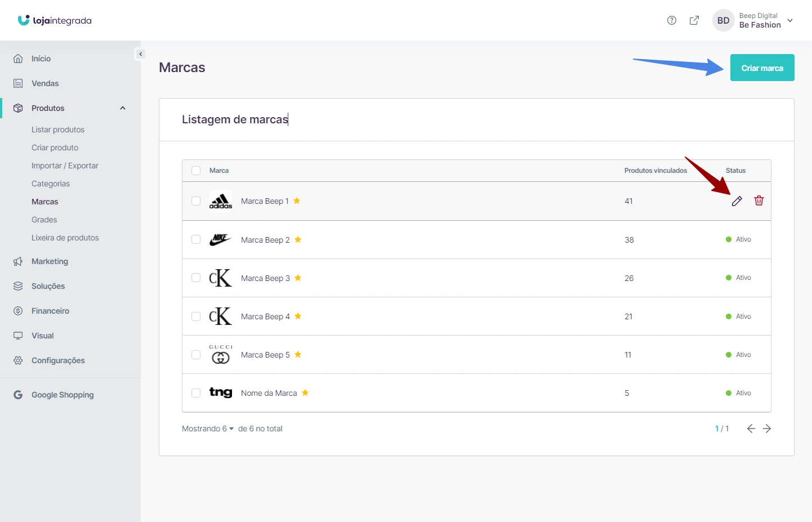
Task: Check the Marca Beep 5 checkbox
Action: [196, 355]
